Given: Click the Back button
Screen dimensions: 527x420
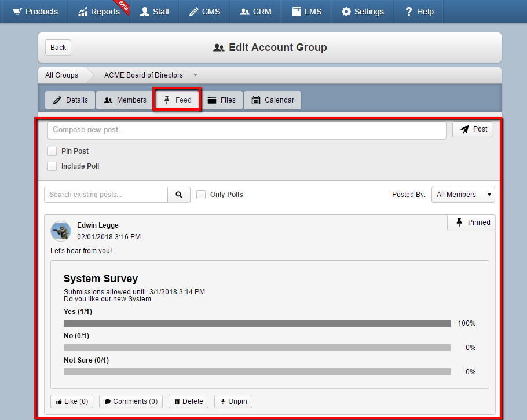Looking at the screenshot, I should pos(58,48).
